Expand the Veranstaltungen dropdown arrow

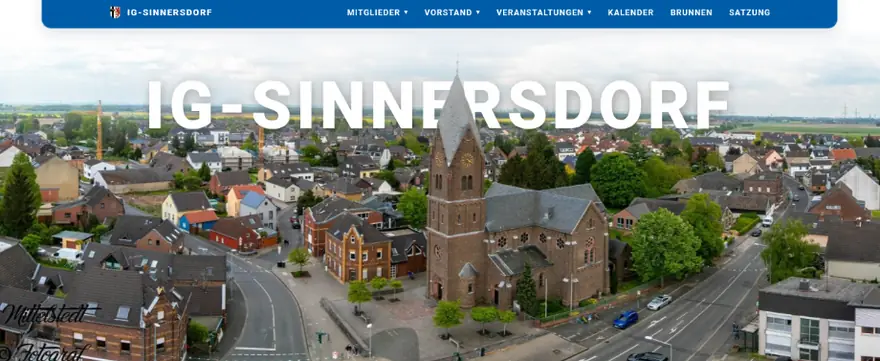pyautogui.click(x=589, y=12)
